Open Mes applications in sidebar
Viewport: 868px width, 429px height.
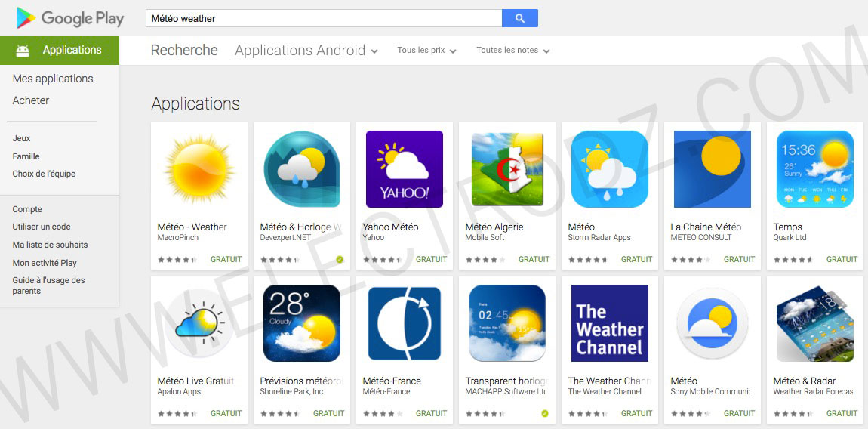(x=53, y=79)
